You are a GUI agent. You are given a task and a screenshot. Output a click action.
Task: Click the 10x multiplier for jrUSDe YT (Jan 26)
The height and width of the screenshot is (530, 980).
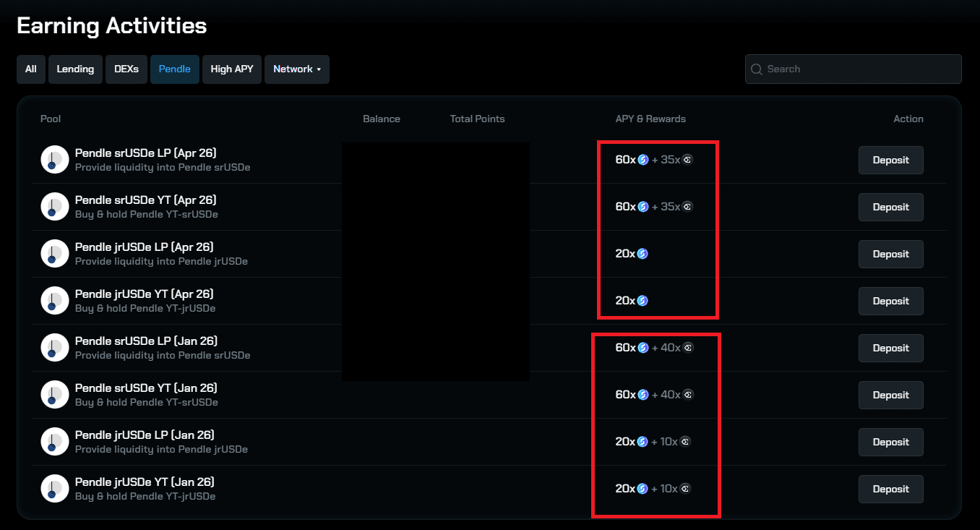(x=669, y=489)
